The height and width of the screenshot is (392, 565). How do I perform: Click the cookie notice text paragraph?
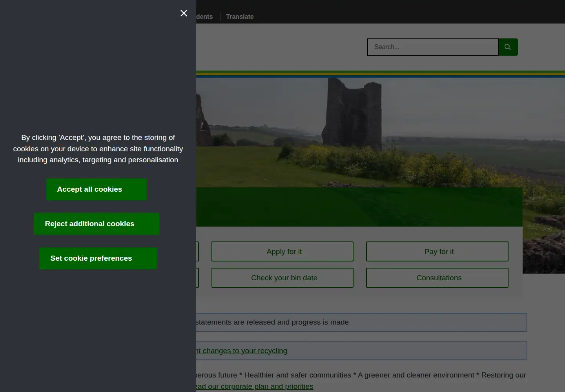click(98, 149)
